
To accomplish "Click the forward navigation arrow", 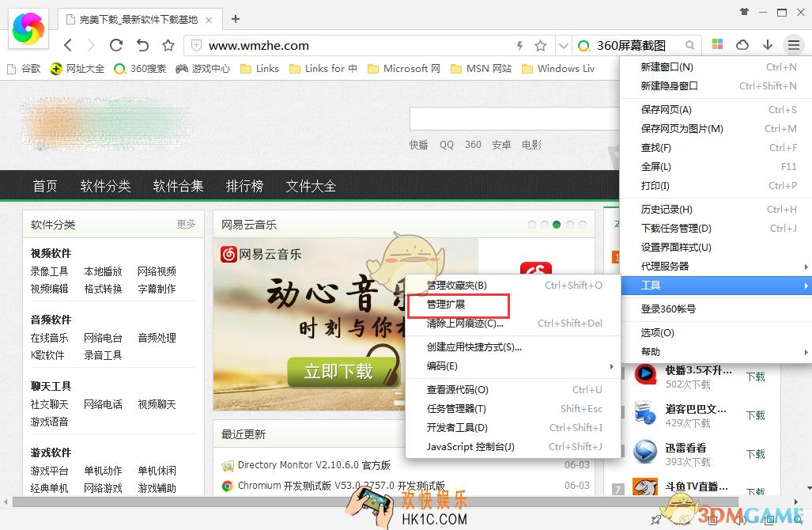I will (x=91, y=45).
